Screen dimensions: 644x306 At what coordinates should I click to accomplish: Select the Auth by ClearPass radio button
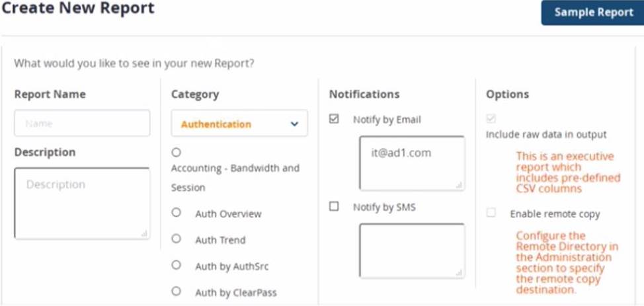click(x=177, y=291)
